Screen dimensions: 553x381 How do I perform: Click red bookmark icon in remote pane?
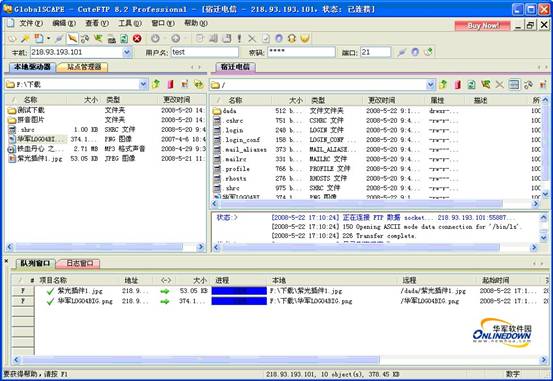[458, 85]
